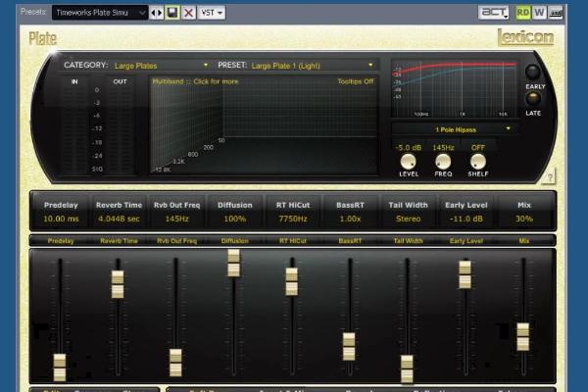Click the BassRT fader handle

349,347
